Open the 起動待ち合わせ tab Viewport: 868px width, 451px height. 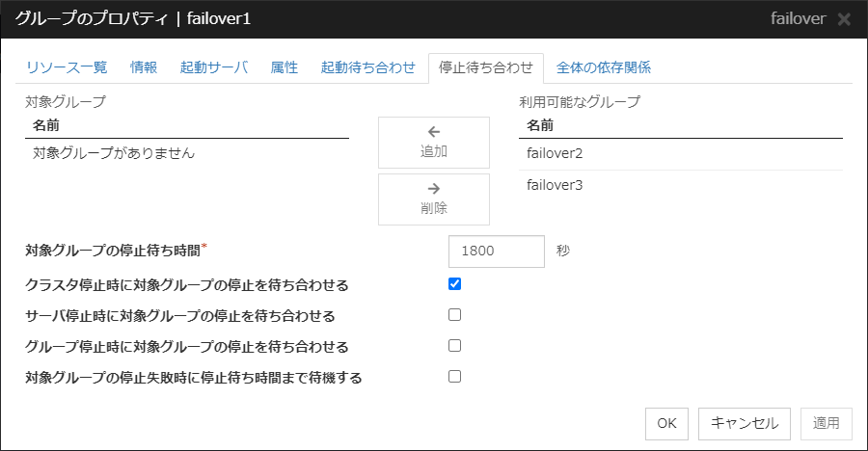tap(368, 67)
